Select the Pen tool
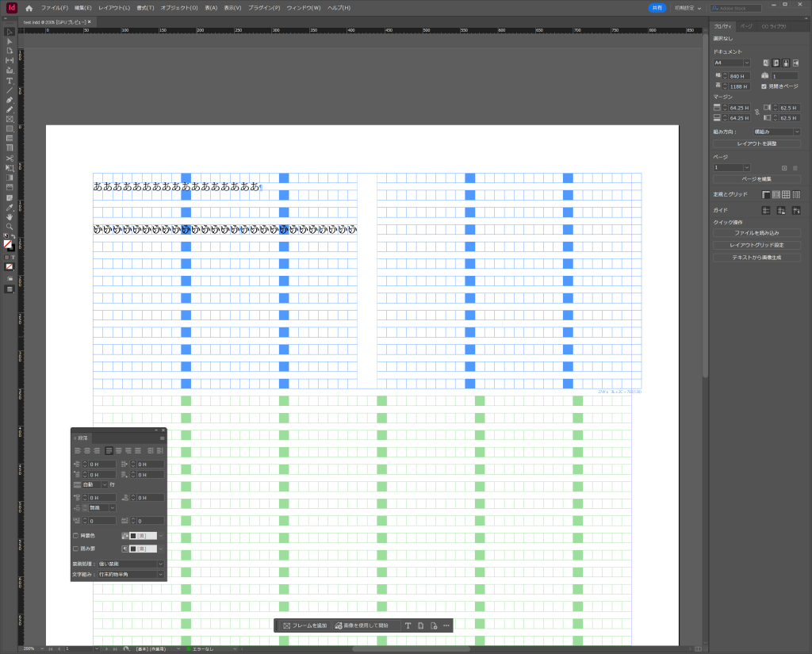This screenshot has width=812, height=654. pos(10,100)
